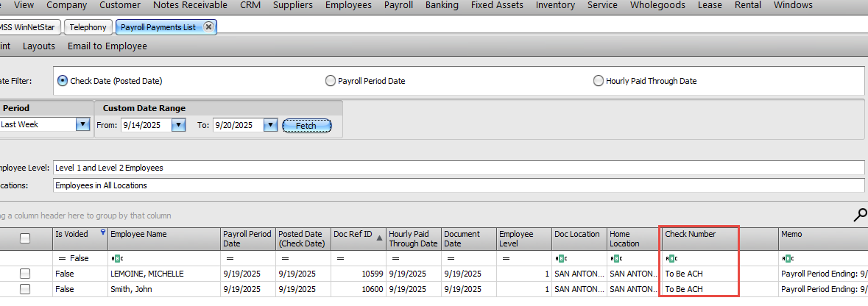Click the filter funnel icon on Is Voided
868x306 pixels.
(x=103, y=232)
